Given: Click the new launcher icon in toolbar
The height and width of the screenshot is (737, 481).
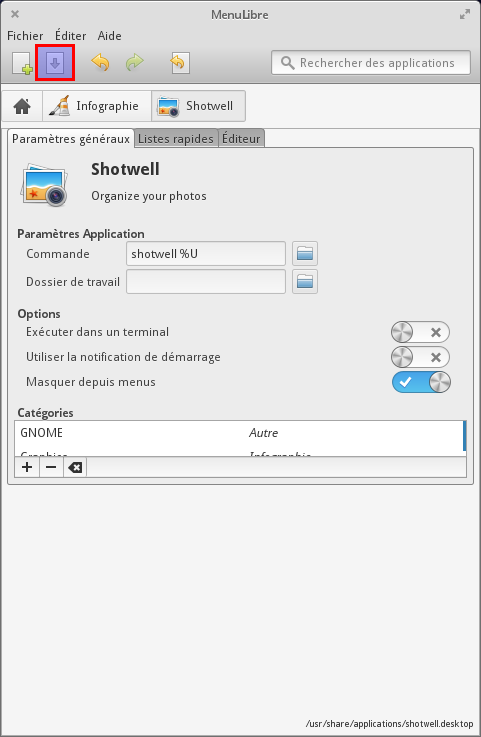Looking at the screenshot, I should [x=22, y=63].
